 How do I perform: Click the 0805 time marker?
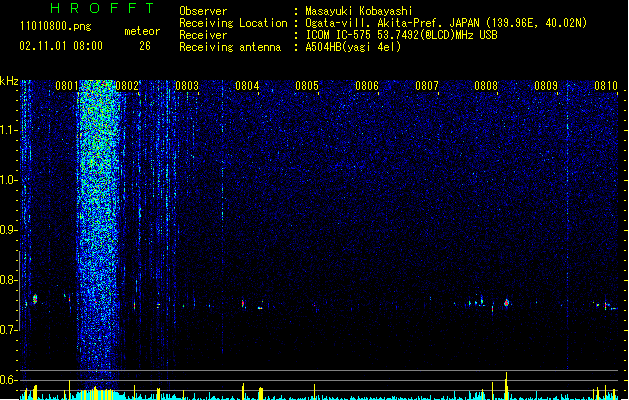coord(307,86)
